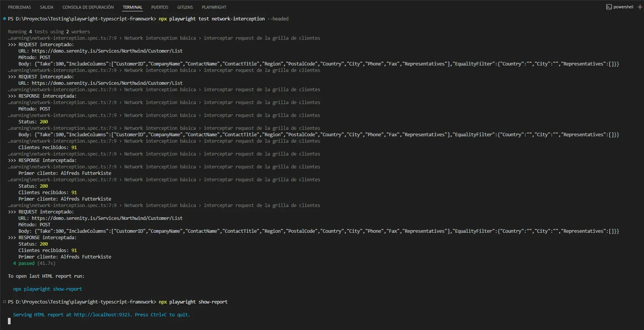Click the '4 passed' result text
This screenshot has width=644, height=330.
pos(24,263)
